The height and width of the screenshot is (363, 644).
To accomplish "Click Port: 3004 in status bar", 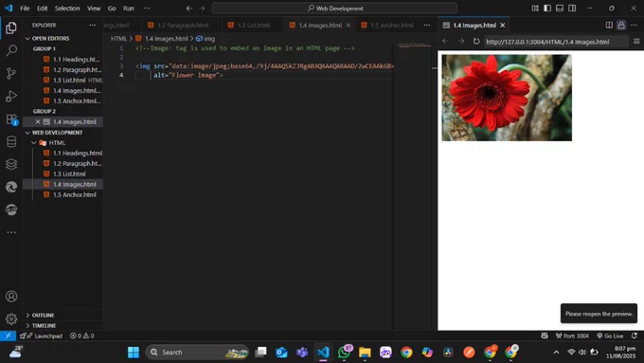I will click(x=572, y=336).
